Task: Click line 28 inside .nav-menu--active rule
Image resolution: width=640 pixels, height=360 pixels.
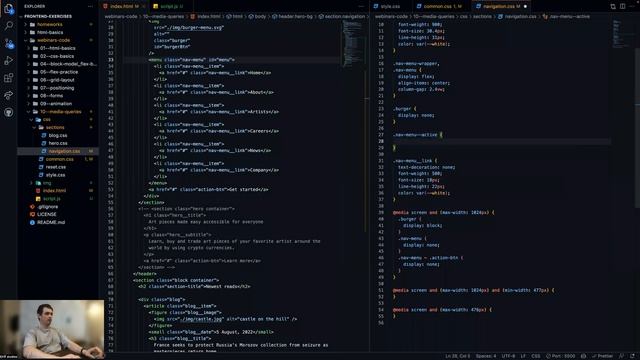Action: (x=502, y=141)
